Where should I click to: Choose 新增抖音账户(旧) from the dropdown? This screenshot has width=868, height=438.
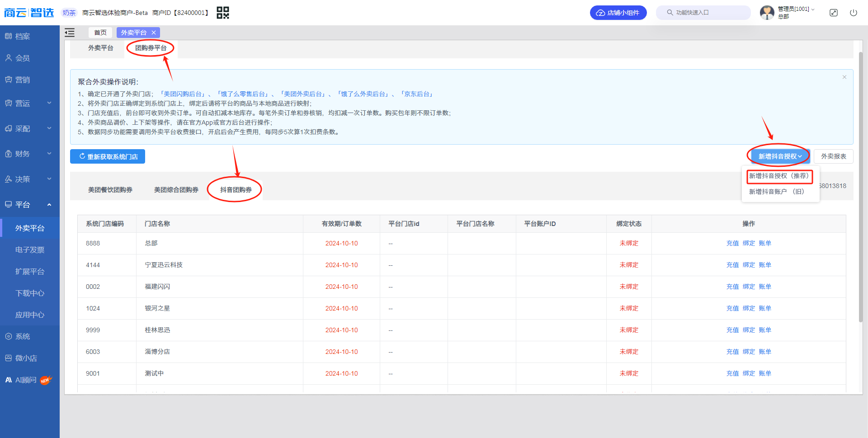[777, 192]
